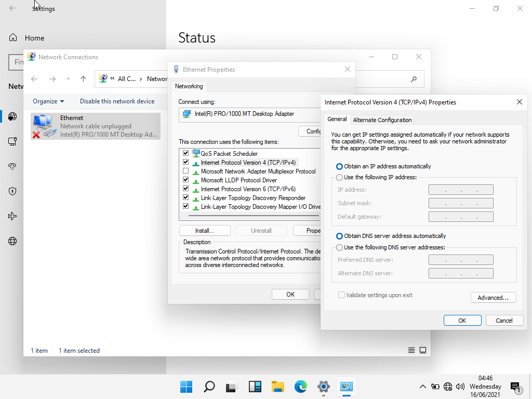Open Advanced TCP/IP settings
This screenshot has height=399, width=532.
pos(494,298)
